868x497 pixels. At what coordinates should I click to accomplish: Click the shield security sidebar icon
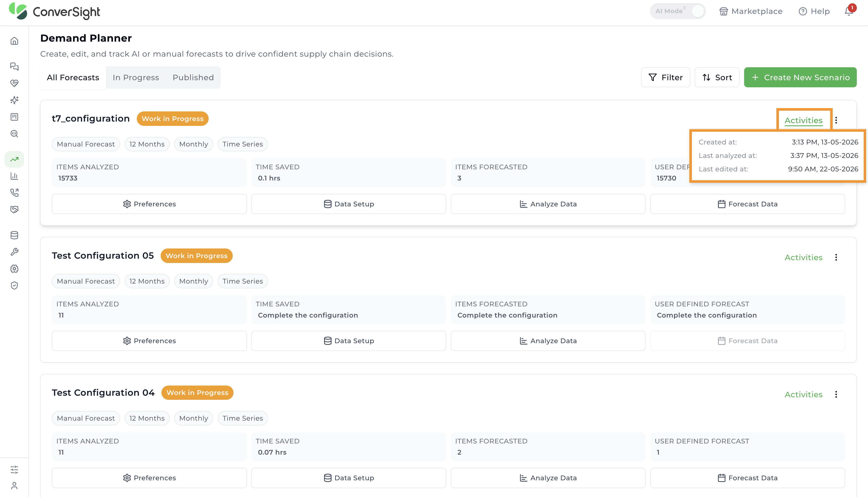[x=14, y=285]
